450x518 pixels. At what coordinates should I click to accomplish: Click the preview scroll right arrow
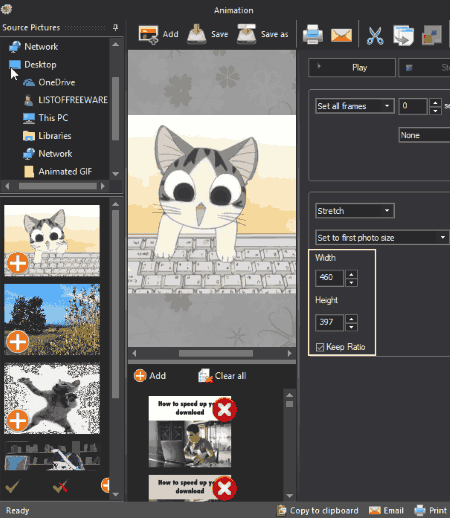[289, 353]
